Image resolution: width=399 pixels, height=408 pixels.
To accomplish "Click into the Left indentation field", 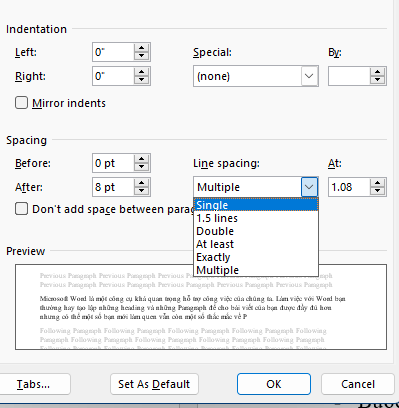I will pyautogui.click(x=113, y=52).
